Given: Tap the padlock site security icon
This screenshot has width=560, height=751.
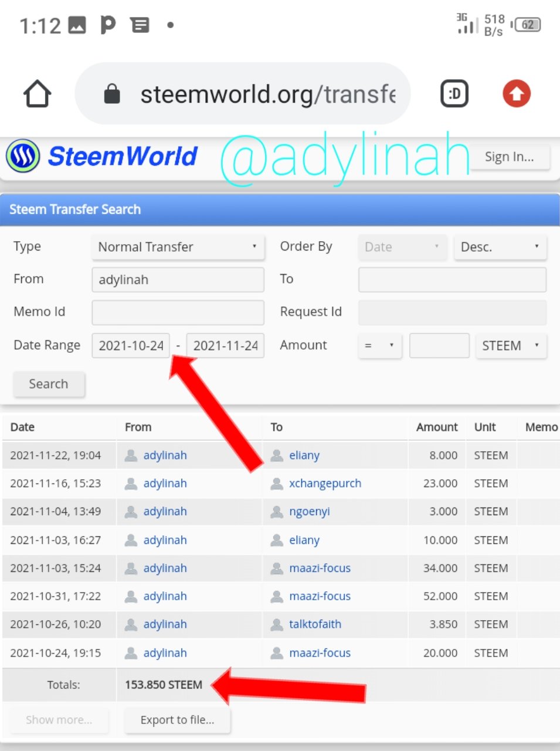Looking at the screenshot, I should tap(112, 94).
